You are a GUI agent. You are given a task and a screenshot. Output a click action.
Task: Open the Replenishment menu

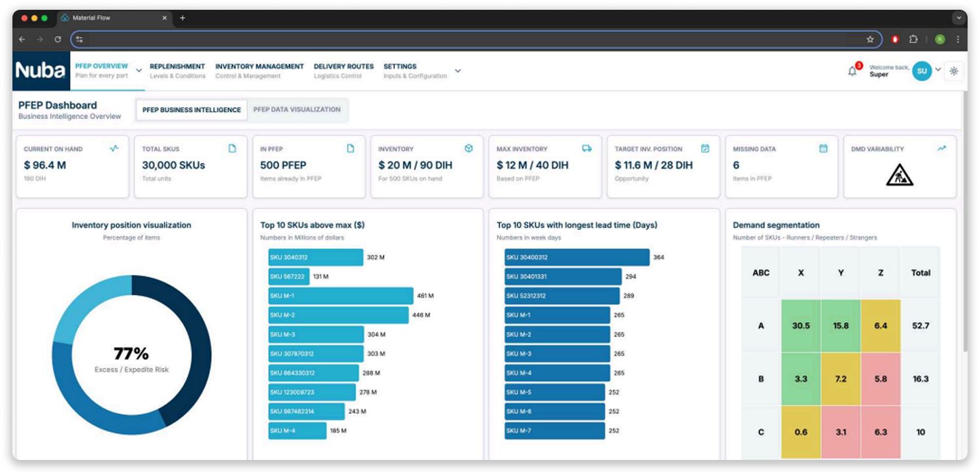pyautogui.click(x=177, y=71)
